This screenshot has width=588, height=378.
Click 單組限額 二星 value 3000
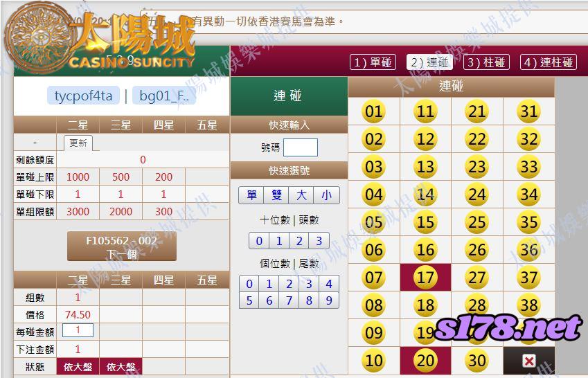pos(78,212)
